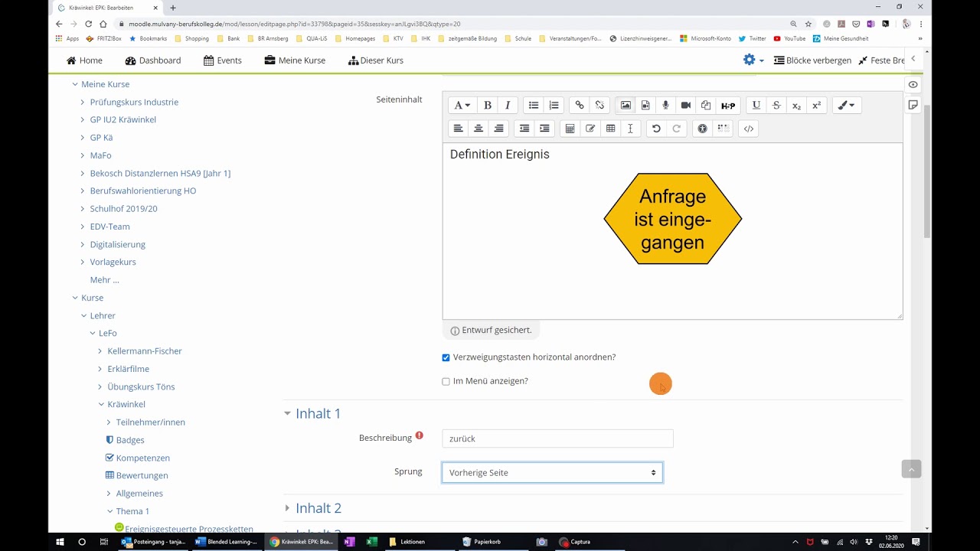Click scroll-to-top arrow button
This screenshot has width=980, height=551.
click(x=911, y=469)
